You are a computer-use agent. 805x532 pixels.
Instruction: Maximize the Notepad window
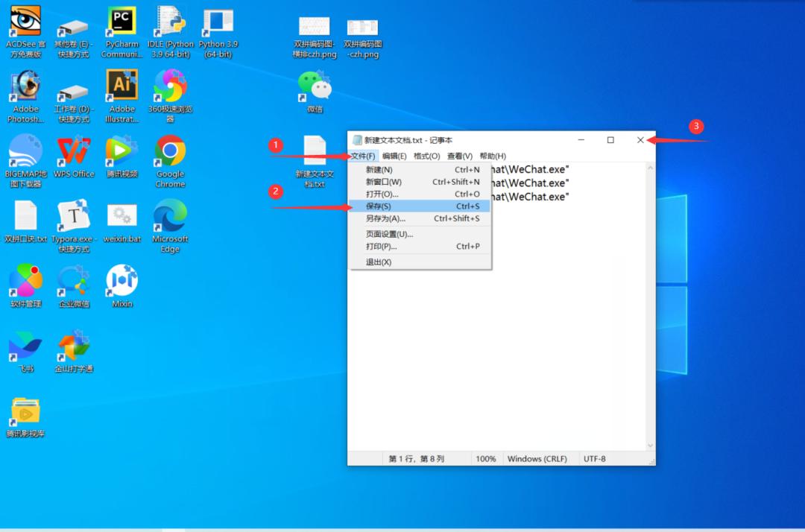click(x=610, y=140)
